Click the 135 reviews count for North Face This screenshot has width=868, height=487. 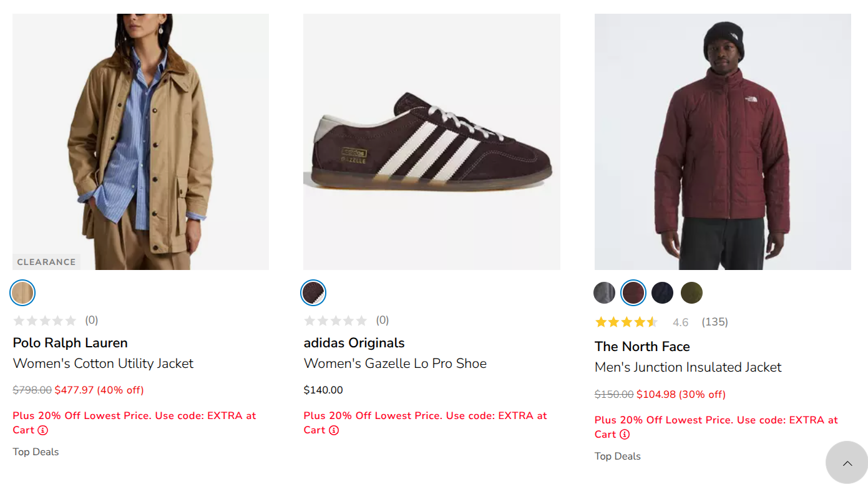point(715,322)
